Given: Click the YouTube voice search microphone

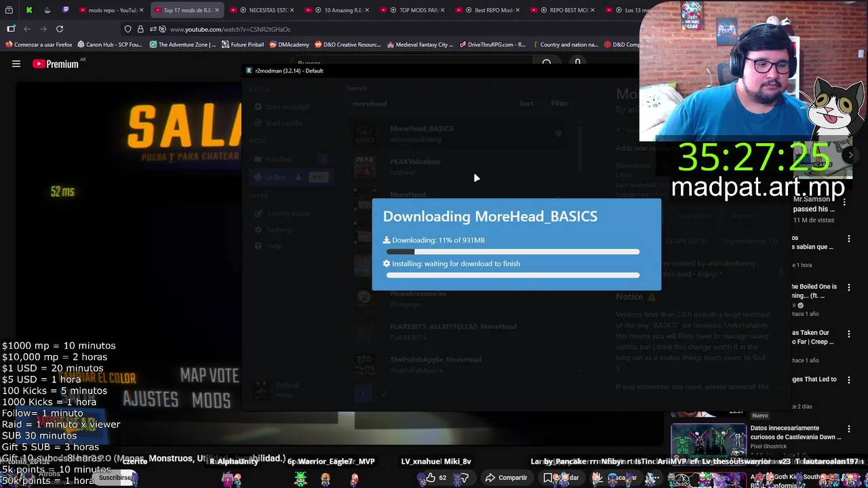Looking at the screenshot, I should (577, 62).
